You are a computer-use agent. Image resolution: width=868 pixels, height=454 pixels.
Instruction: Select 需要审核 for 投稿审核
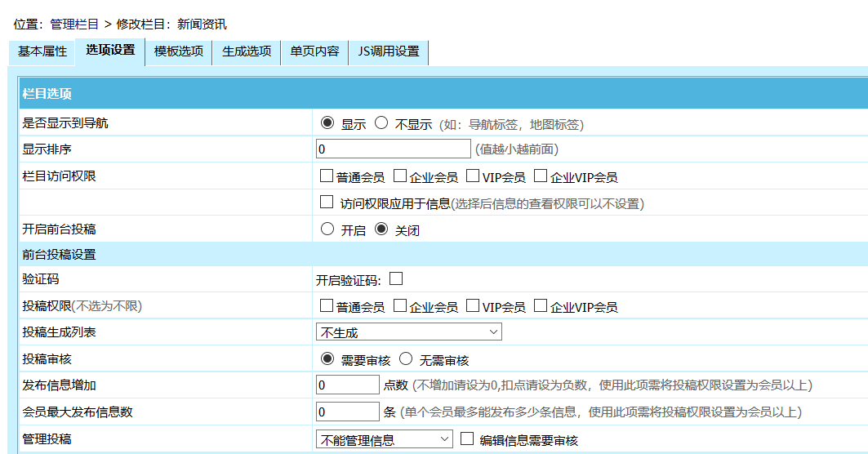pyautogui.click(x=327, y=358)
